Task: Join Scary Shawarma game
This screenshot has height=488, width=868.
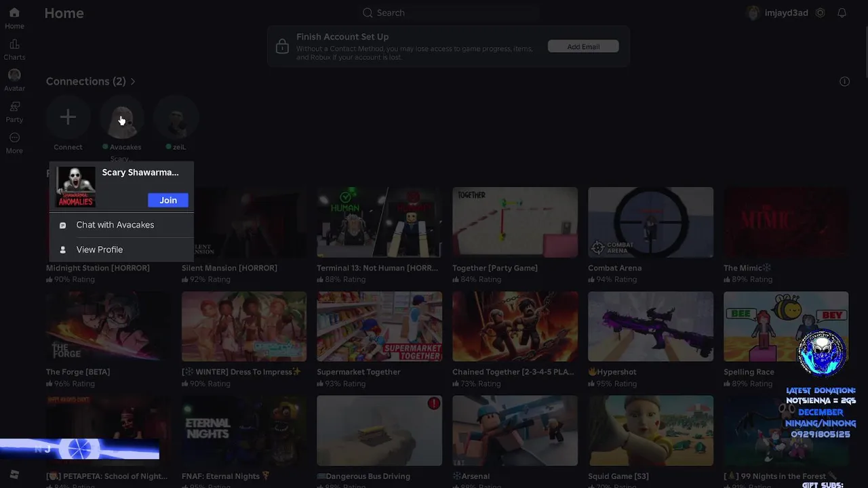Action: pyautogui.click(x=168, y=200)
